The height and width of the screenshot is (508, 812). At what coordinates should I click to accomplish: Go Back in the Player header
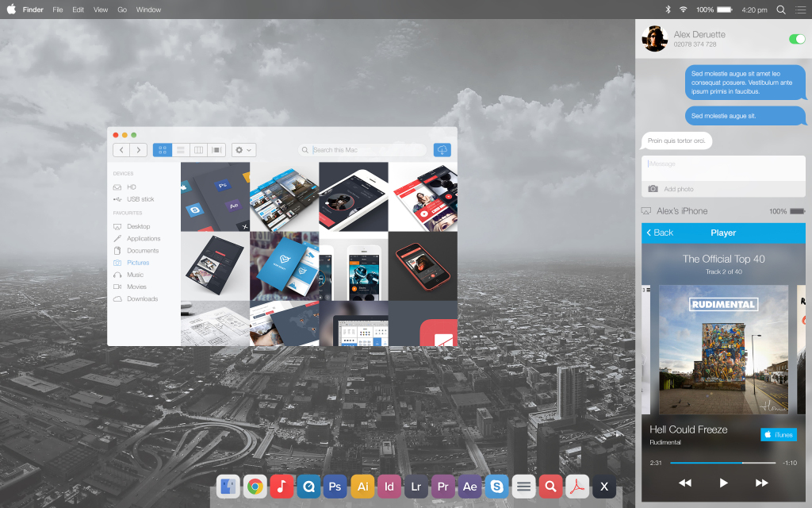pyautogui.click(x=660, y=233)
